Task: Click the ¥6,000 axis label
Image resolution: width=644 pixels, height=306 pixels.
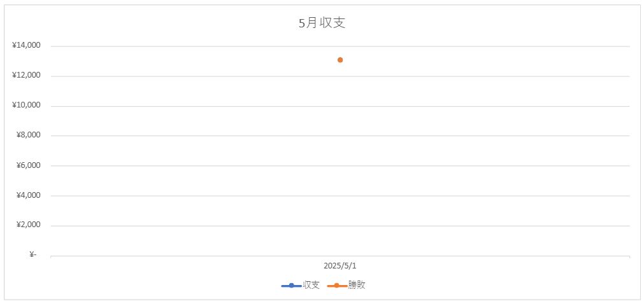Action: [x=28, y=165]
